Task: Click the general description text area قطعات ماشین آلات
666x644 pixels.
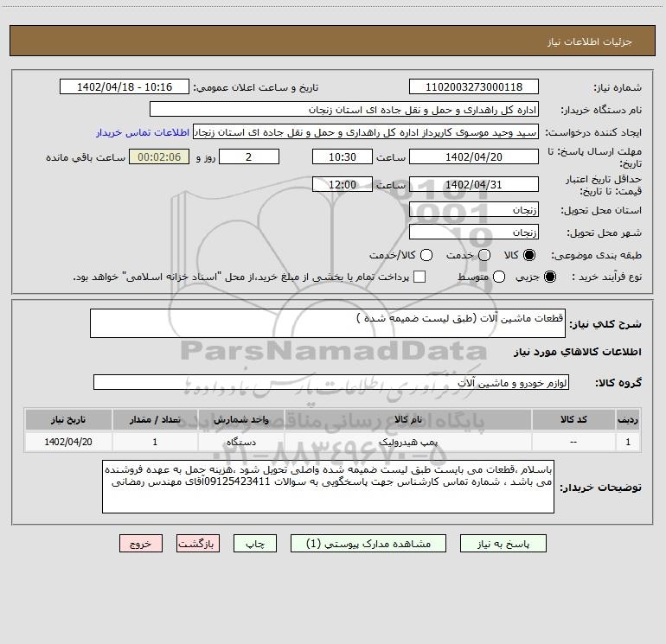Action: (328, 323)
